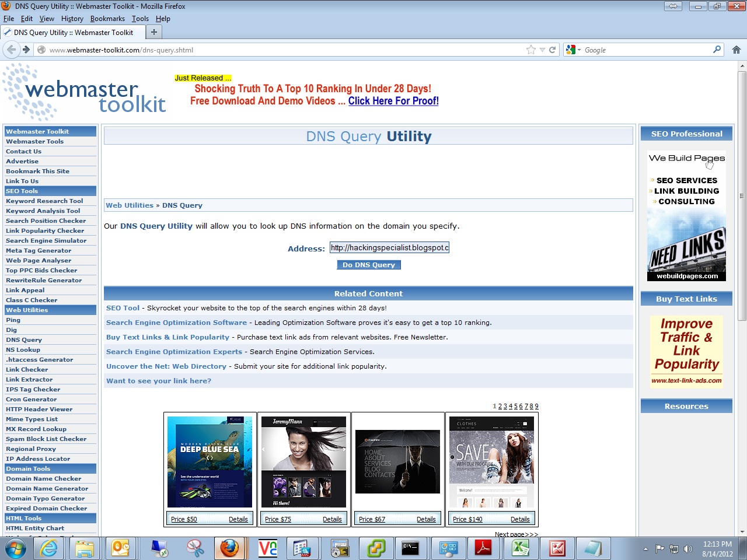Click the volume speaker tray icon
Image resolution: width=747 pixels, height=560 pixels.
(688, 549)
